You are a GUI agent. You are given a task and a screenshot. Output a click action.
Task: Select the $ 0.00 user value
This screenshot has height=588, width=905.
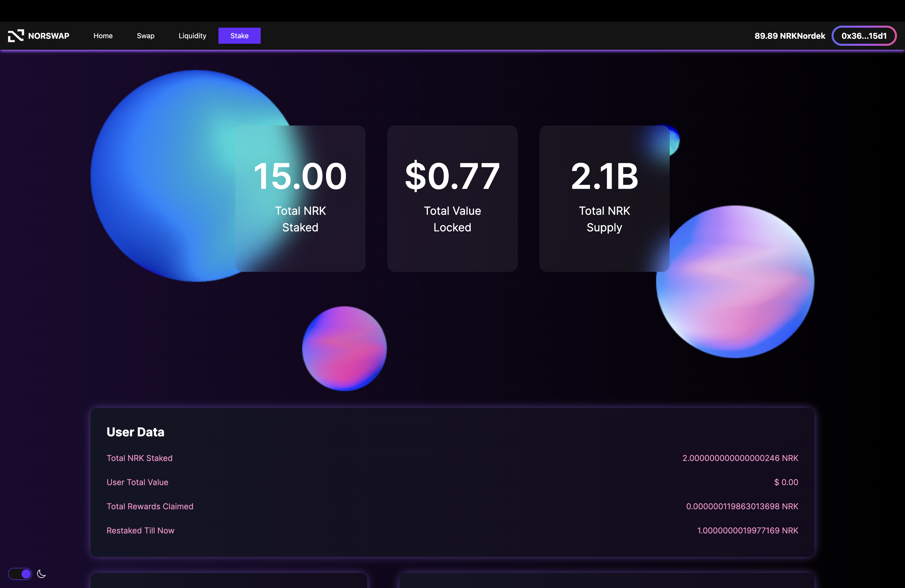pyautogui.click(x=786, y=482)
